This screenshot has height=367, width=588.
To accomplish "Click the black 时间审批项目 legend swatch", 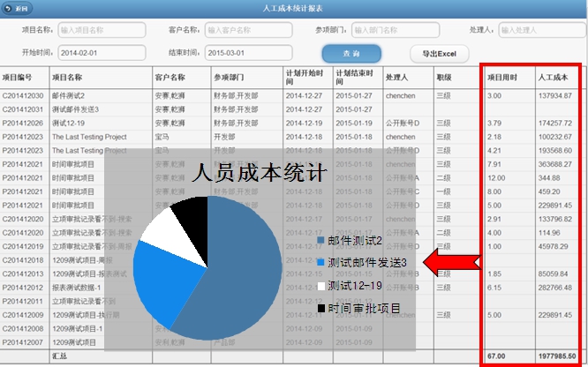I will (321, 309).
